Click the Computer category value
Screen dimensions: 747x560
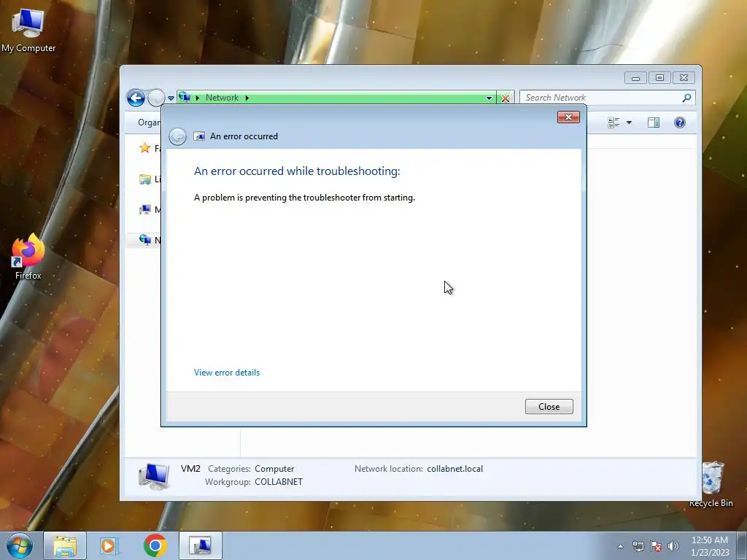(274, 469)
